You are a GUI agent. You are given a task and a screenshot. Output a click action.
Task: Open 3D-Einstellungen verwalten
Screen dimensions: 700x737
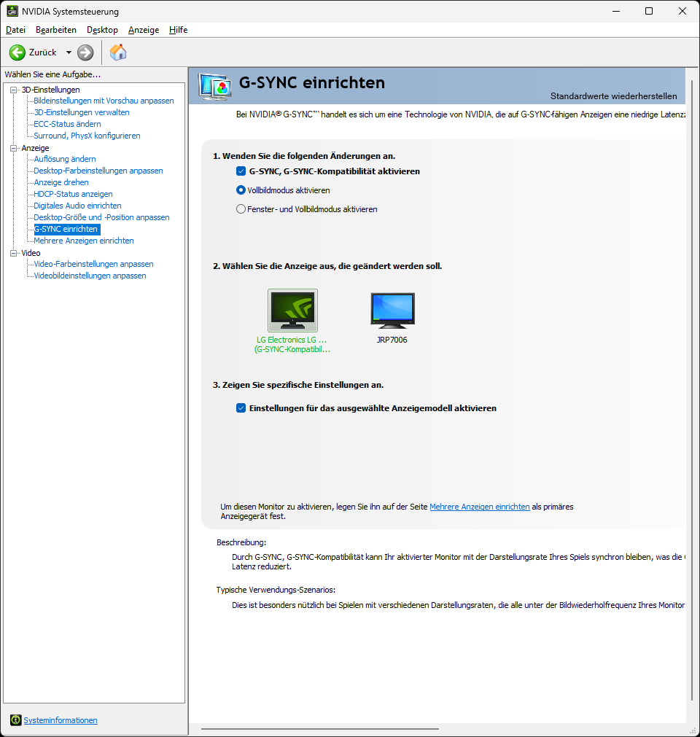[82, 112]
